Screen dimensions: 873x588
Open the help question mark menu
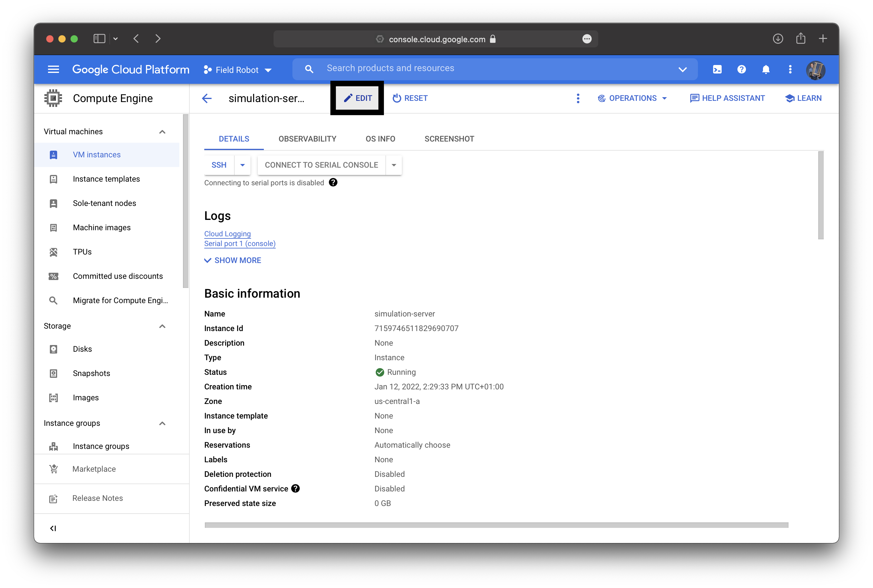(x=742, y=69)
